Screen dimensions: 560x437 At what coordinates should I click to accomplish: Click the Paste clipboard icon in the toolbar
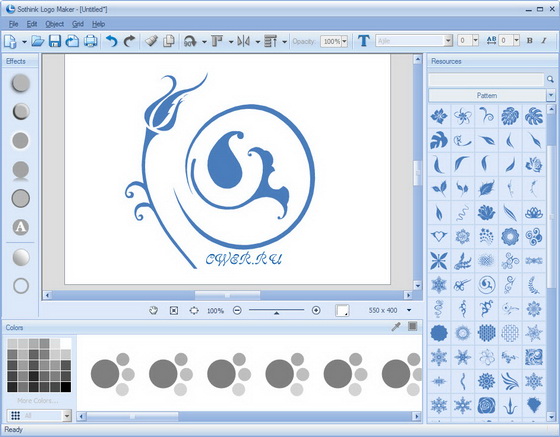(x=151, y=41)
